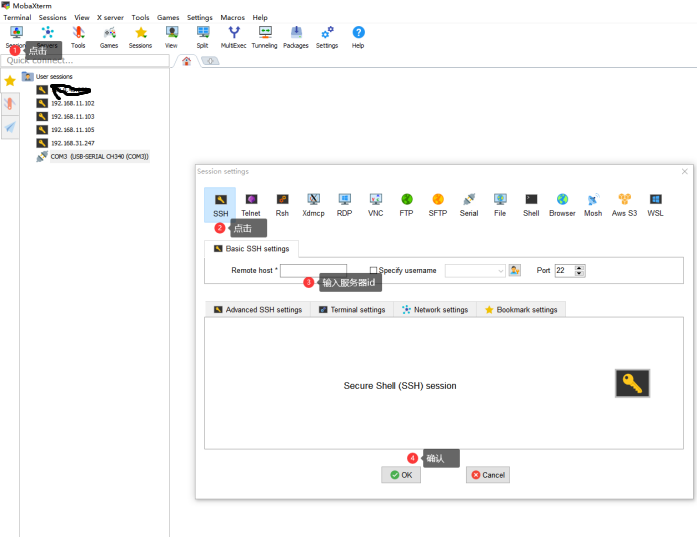Select Browser session type

tap(562, 205)
